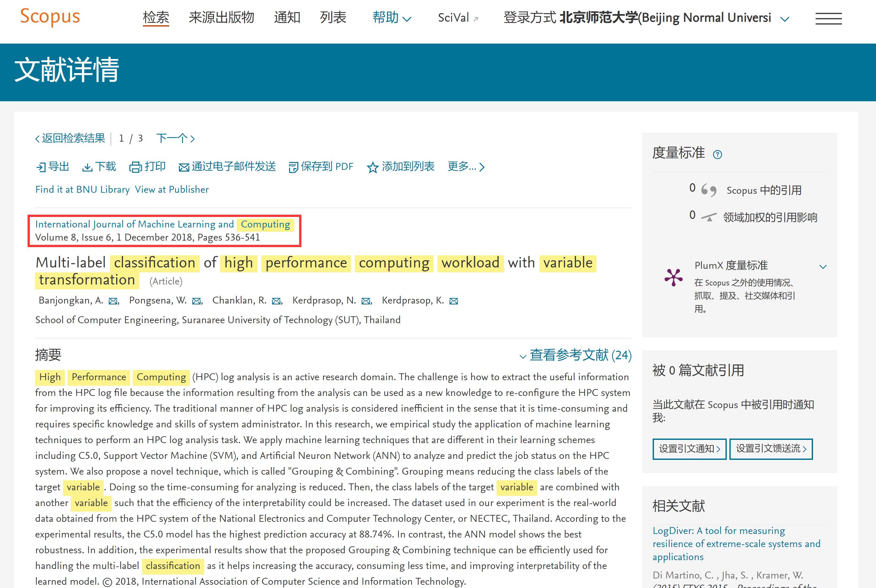Click the Print (打印) printer icon
Viewport: 876px width, 588px height.
click(135, 167)
